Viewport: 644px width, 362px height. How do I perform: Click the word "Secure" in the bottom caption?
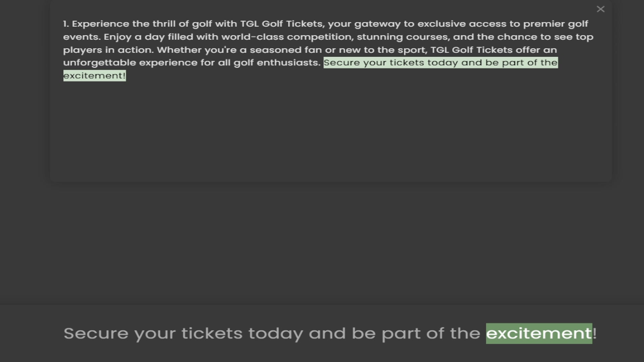(96, 333)
